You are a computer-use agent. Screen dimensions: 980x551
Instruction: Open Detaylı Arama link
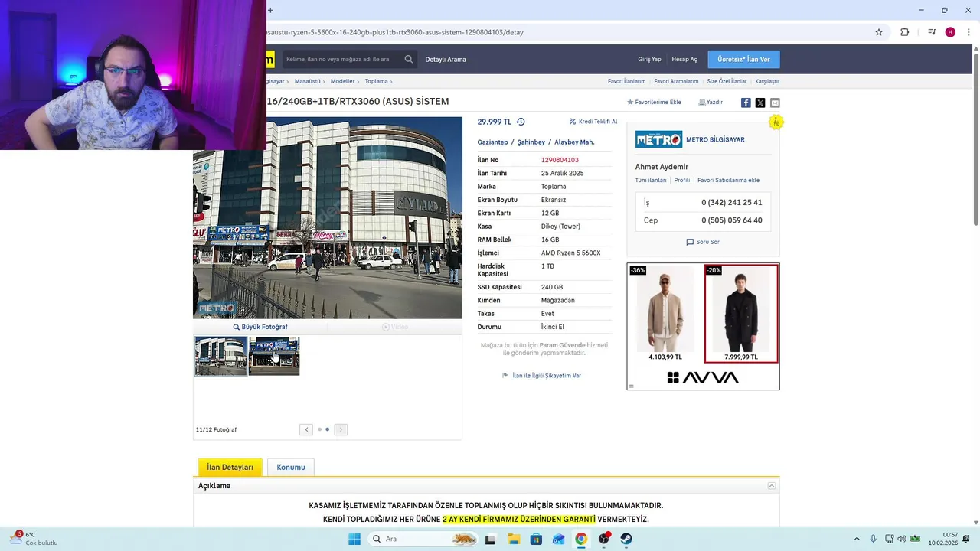(x=446, y=60)
